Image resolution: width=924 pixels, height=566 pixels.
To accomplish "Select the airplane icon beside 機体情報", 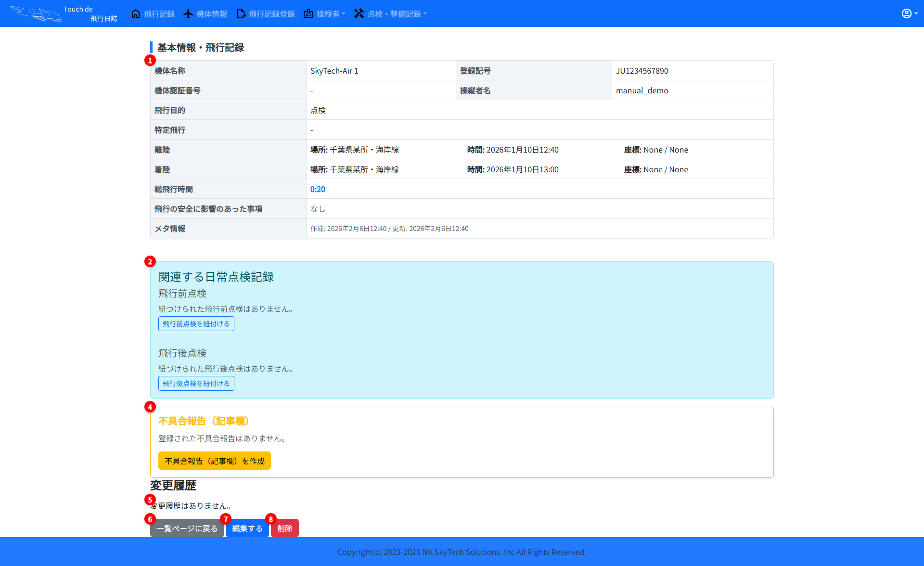I will pos(188,13).
